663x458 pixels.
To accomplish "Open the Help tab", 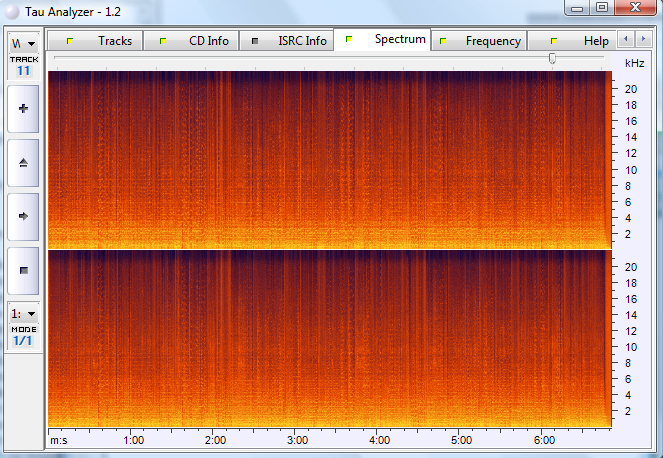I will tap(572, 41).
